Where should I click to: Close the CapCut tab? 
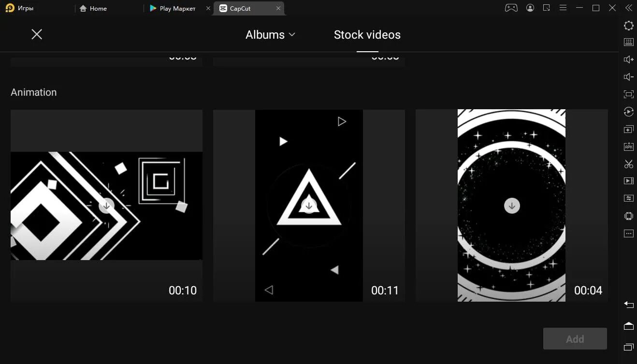(278, 8)
